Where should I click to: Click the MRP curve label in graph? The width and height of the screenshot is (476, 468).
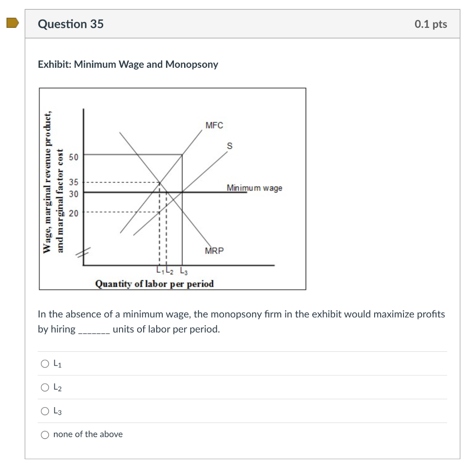point(214,250)
